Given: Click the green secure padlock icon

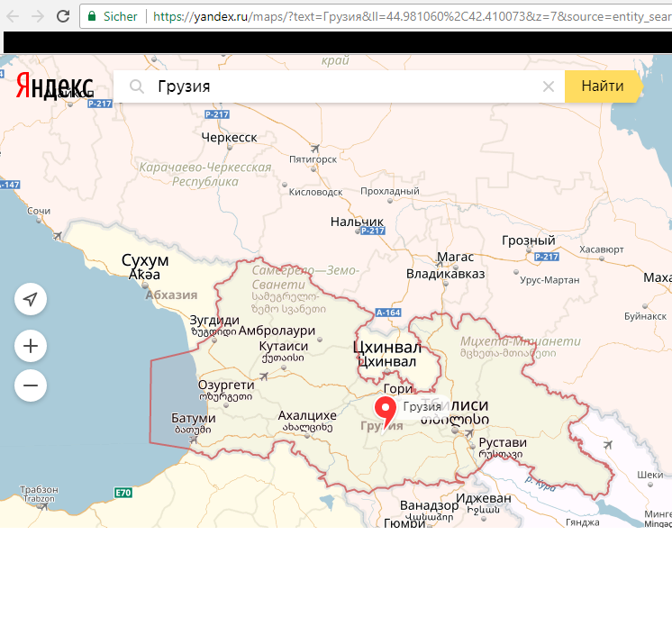Looking at the screenshot, I should [91, 16].
